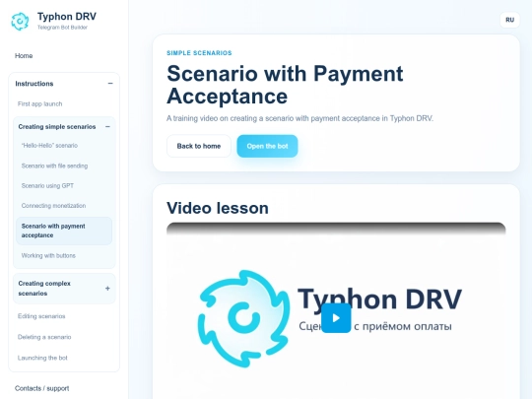Open Working with buttons page
The height and width of the screenshot is (399, 532).
48,255
